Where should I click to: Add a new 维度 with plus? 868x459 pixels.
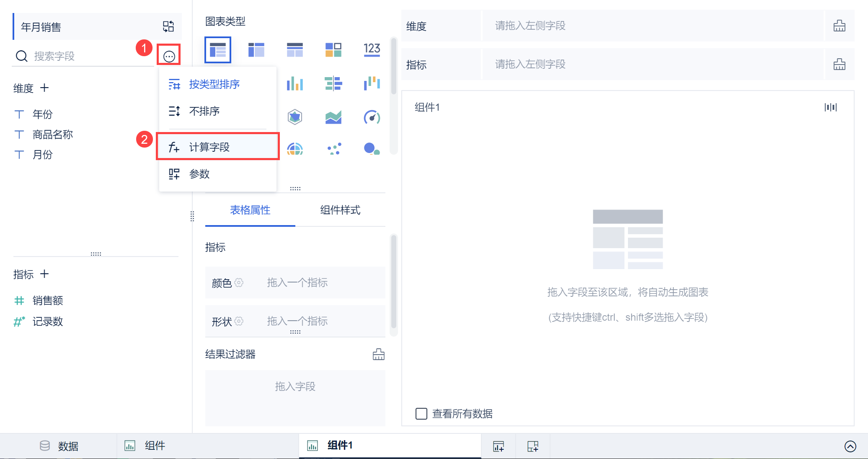44,88
